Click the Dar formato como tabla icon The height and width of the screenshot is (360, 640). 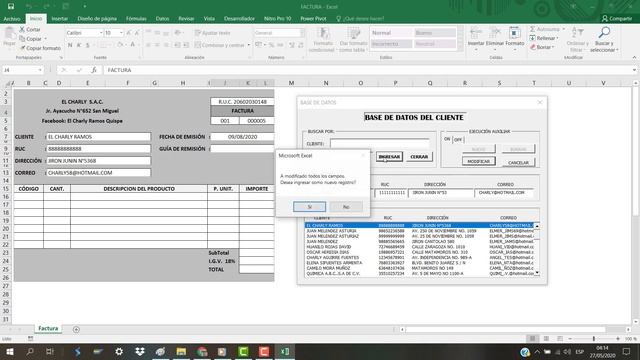point(354,33)
